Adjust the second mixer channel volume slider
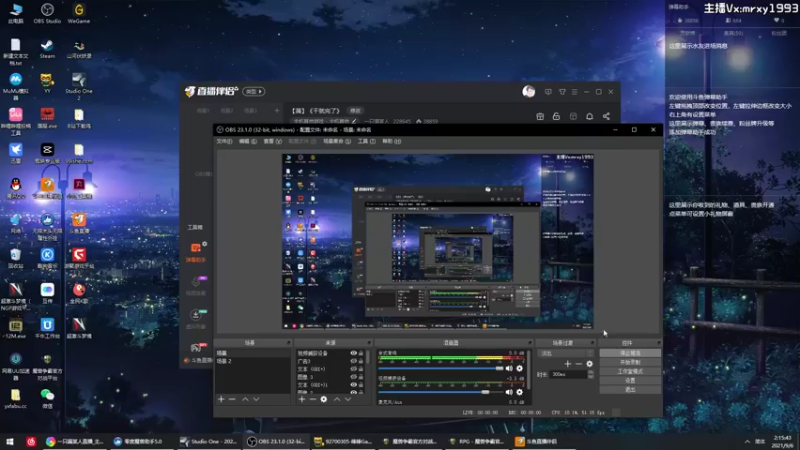This screenshot has width=800, height=450. pyautogui.click(x=441, y=392)
